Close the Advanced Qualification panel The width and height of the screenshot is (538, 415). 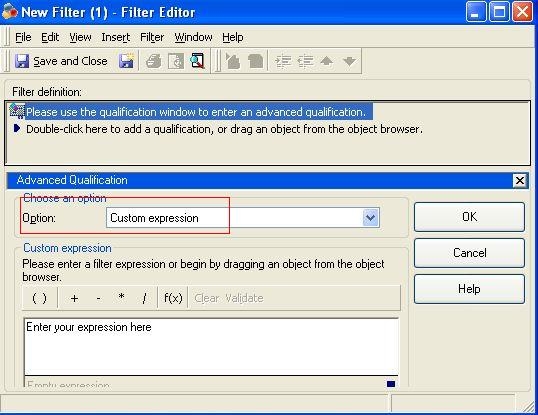pos(519,180)
